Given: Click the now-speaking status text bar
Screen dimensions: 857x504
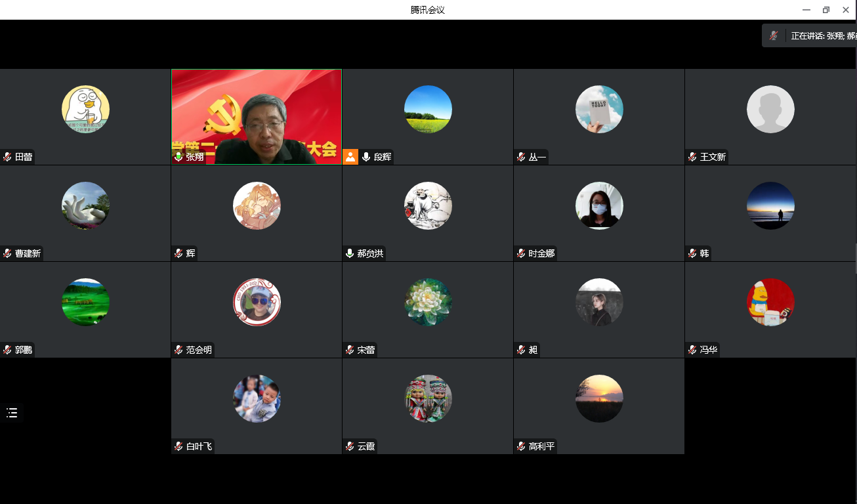Looking at the screenshot, I should click(x=823, y=36).
